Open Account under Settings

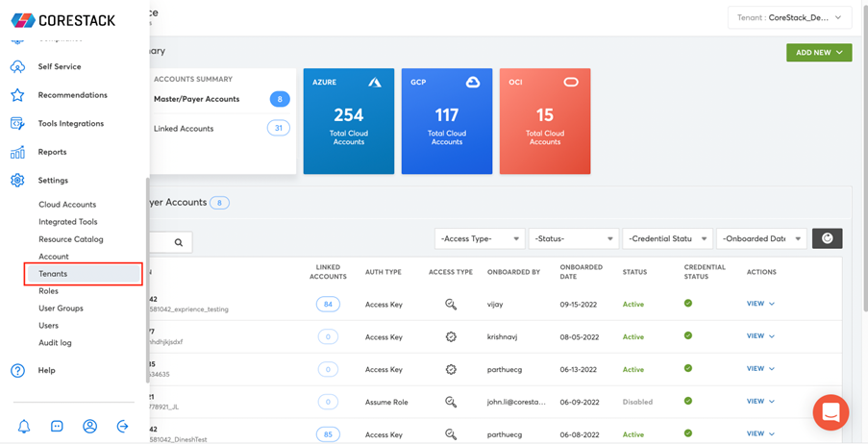coord(54,257)
